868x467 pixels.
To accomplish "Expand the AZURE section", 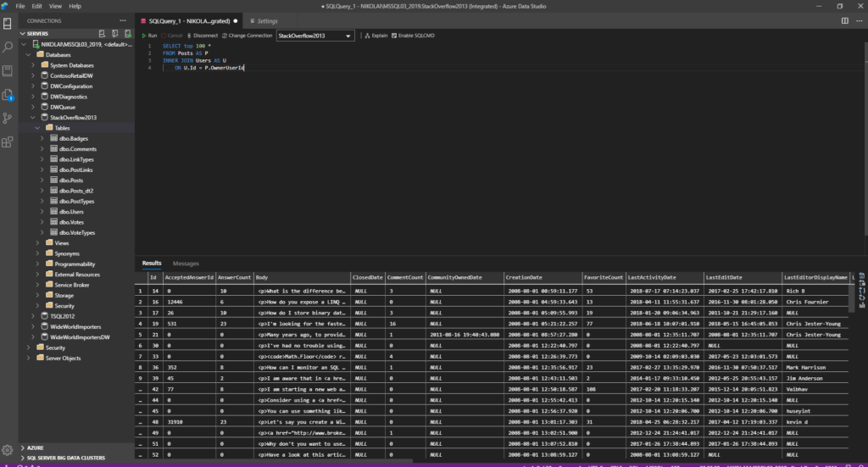I will 23,448.
